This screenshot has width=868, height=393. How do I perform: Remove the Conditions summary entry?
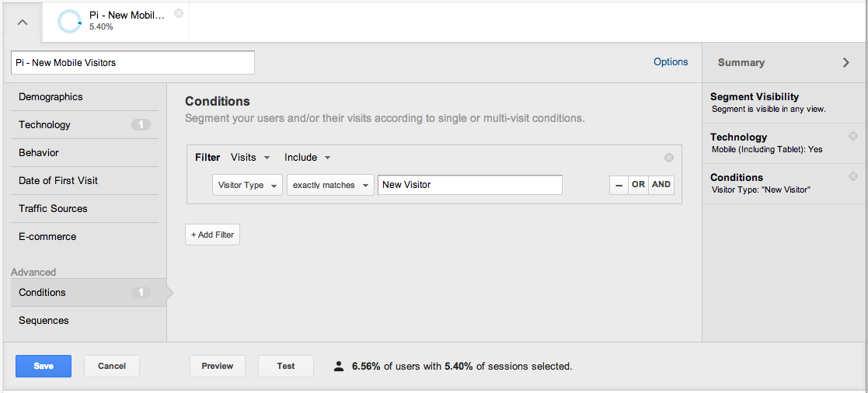coord(852,176)
